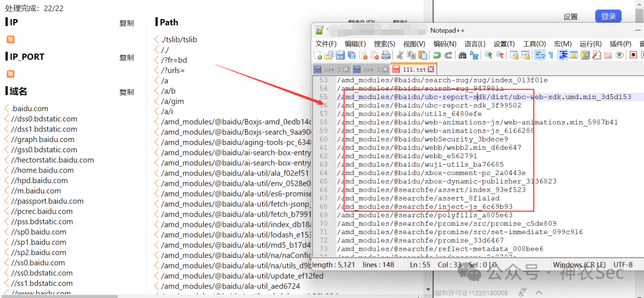Click the Zoom Out magnifier icon
The width and height of the screenshot is (644, 298).
500,55
